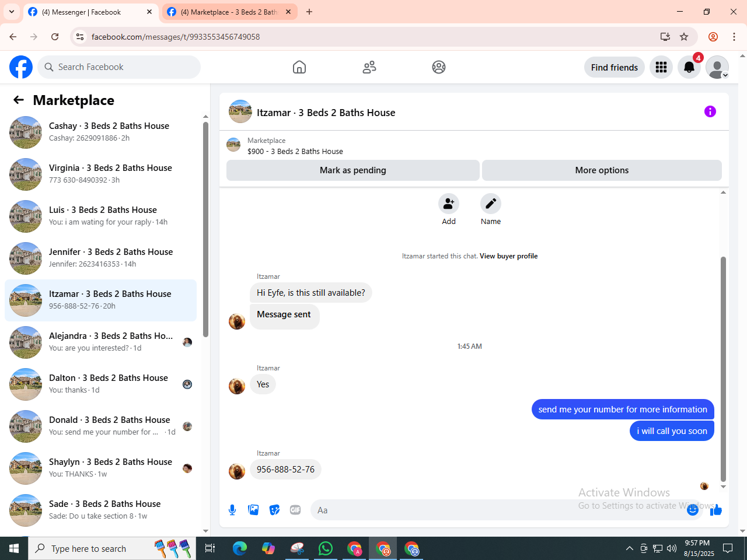Screen dimensions: 747x560
Task: Open WhatsApp from the taskbar
Action: (326, 548)
